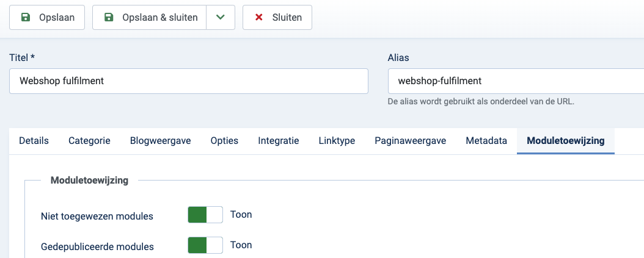Toggle Gedepubliceerde modules switch
644x258 pixels.
pyautogui.click(x=205, y=245)
